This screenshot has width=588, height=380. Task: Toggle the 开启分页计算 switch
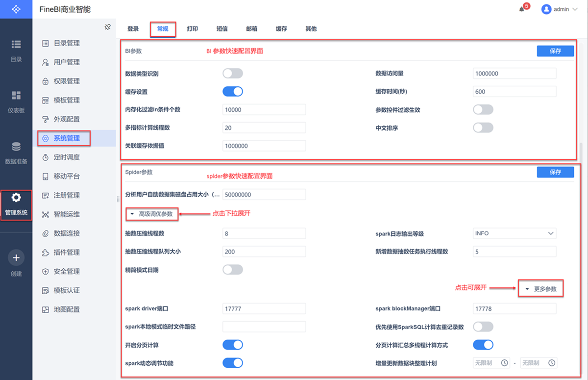(233, 345)
